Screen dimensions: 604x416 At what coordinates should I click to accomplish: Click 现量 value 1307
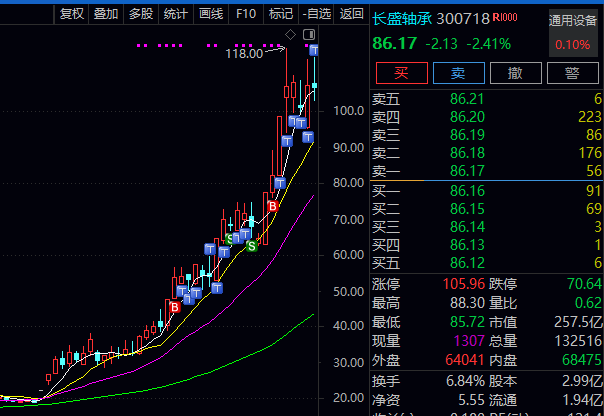(x=469, y=341)
